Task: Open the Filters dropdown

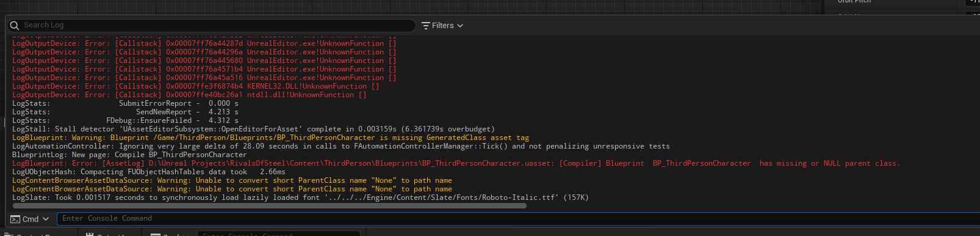Action: click(442, 25)
